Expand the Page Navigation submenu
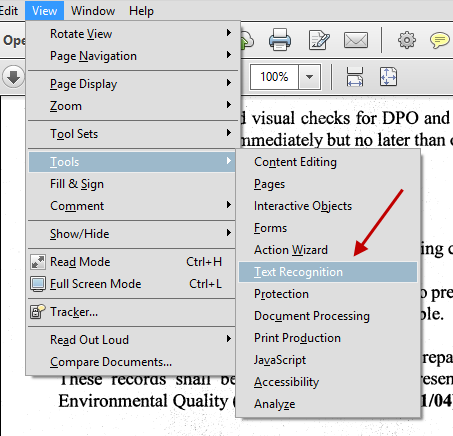 [133, 56]
